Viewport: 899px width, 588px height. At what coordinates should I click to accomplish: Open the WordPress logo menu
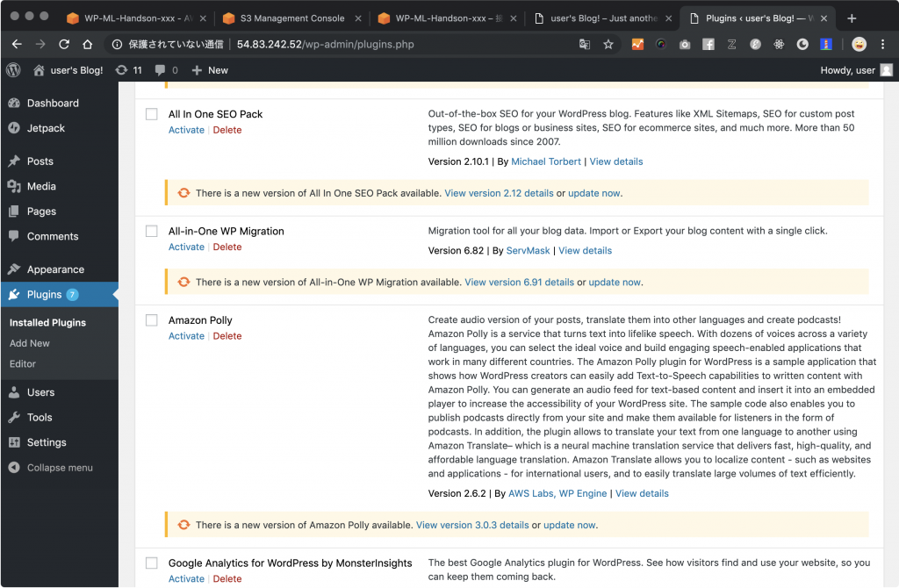(13, 70)
